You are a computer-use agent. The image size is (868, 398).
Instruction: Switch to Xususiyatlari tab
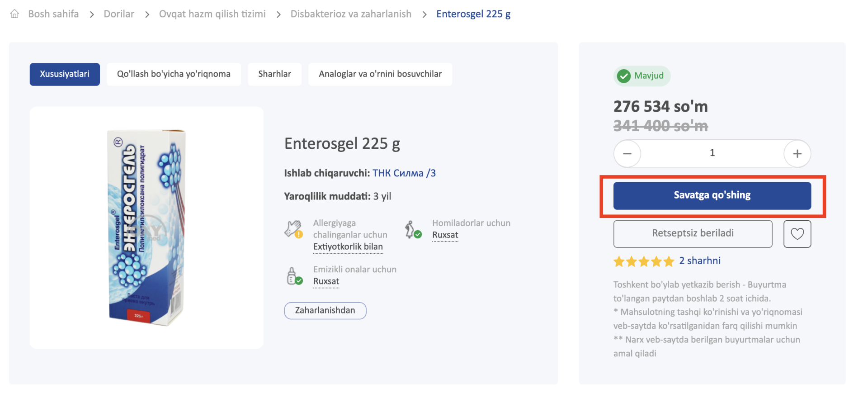[x=65, y=74]
